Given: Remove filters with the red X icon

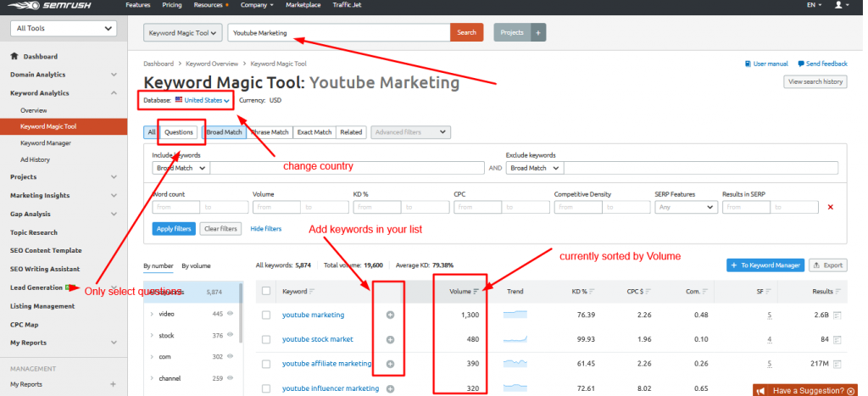Looking at the screenshot, I should click(x=831, y=207).
